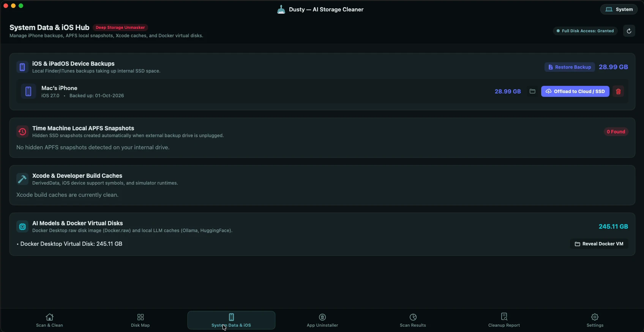Click the Backed up: 01-Oct-2026 text
Screen dimensions: 644x332
tap(97, 96)
